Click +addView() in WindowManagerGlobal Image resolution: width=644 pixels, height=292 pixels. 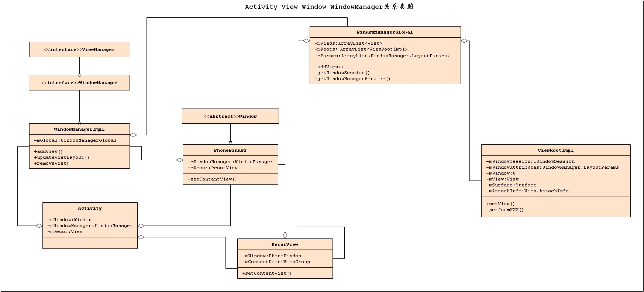[x=329, y=67]
